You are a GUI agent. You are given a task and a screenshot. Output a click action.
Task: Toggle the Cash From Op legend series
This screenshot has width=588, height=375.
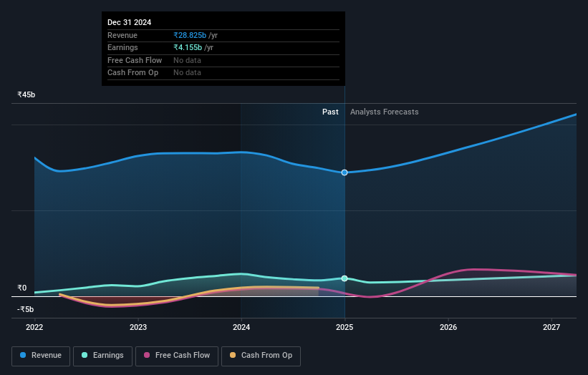[261, 356]
